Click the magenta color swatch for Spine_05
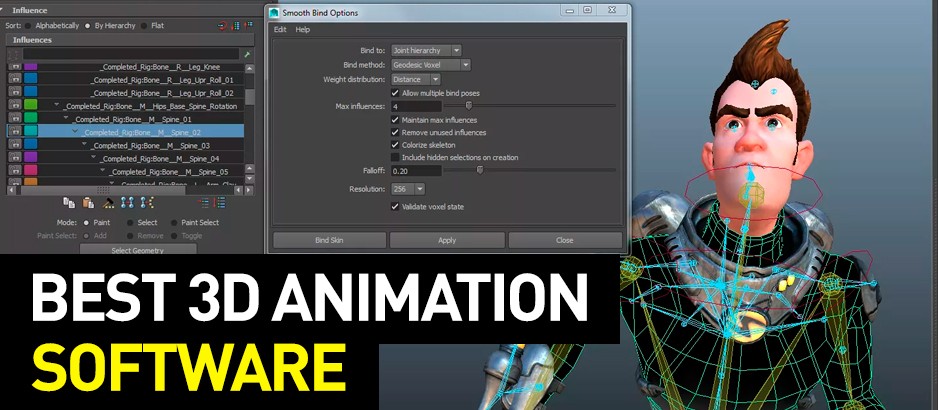938x410 pixels. 31,170
